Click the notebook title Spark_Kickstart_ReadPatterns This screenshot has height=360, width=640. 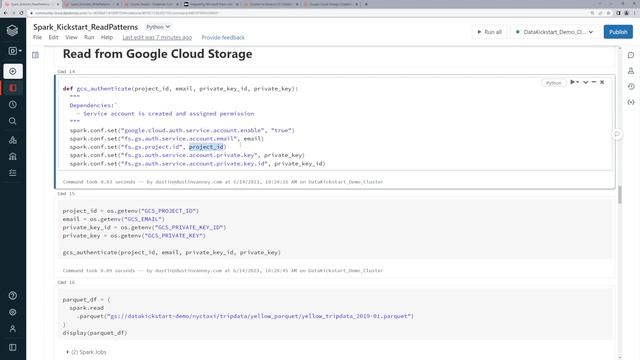tap(86, 27)
